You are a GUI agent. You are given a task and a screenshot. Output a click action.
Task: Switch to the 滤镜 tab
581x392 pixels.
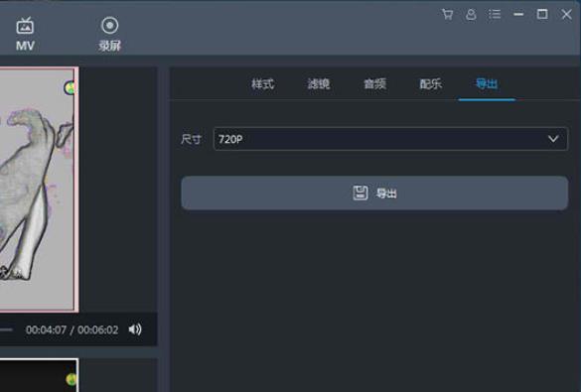coord(319,84)
